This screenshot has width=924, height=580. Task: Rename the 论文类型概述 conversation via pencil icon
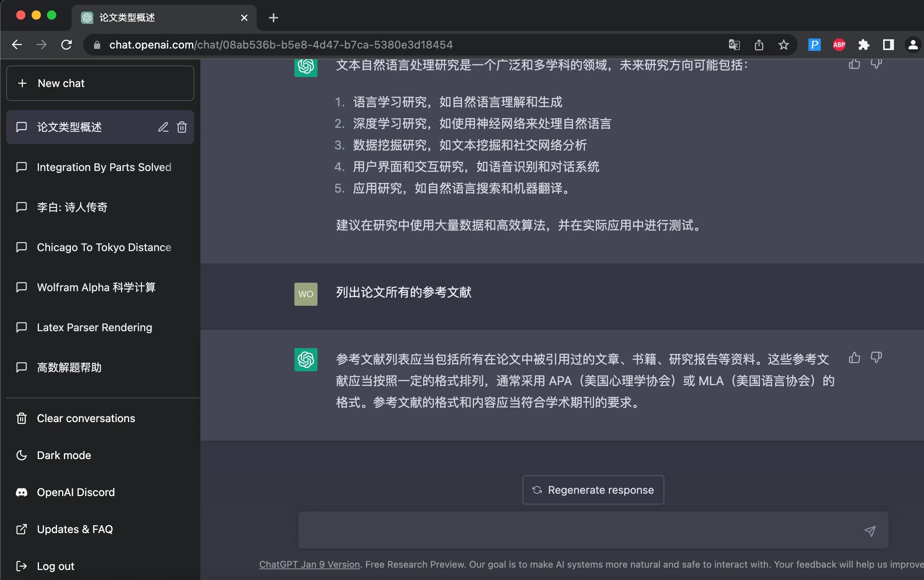click(163, 127)
